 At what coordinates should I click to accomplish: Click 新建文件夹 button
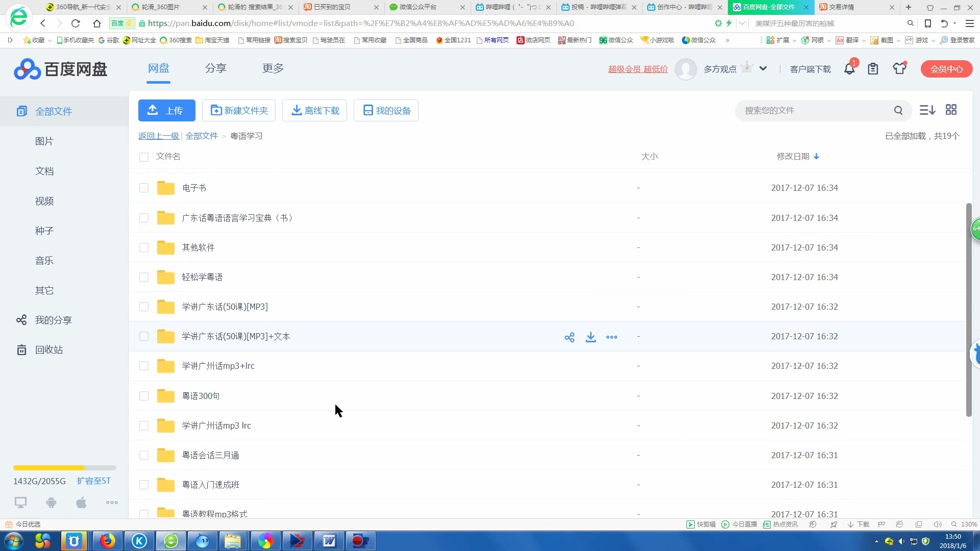239,111
